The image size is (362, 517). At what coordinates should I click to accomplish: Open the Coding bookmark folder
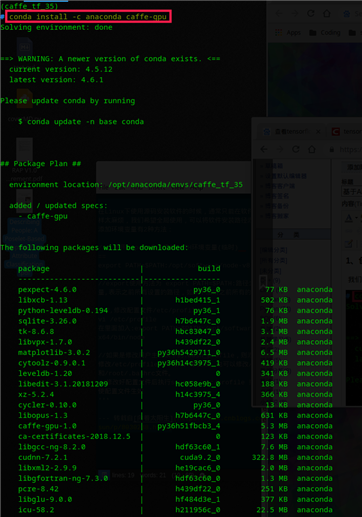pos(325,33)
